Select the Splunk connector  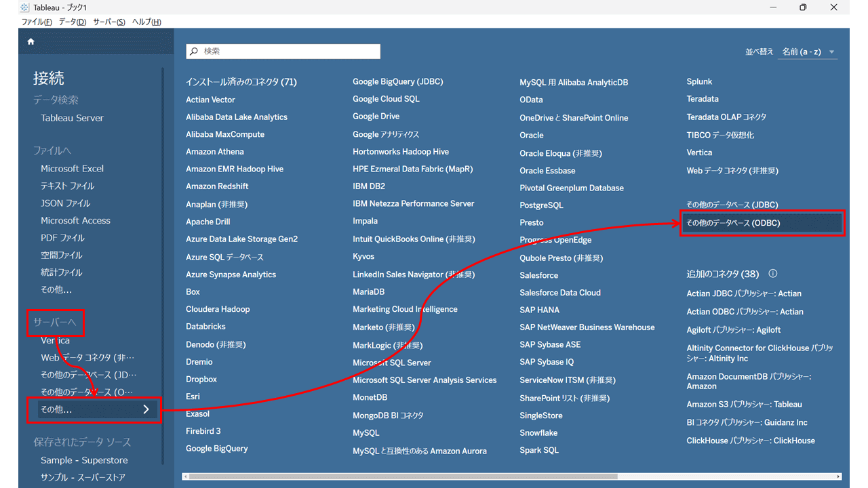700,81
